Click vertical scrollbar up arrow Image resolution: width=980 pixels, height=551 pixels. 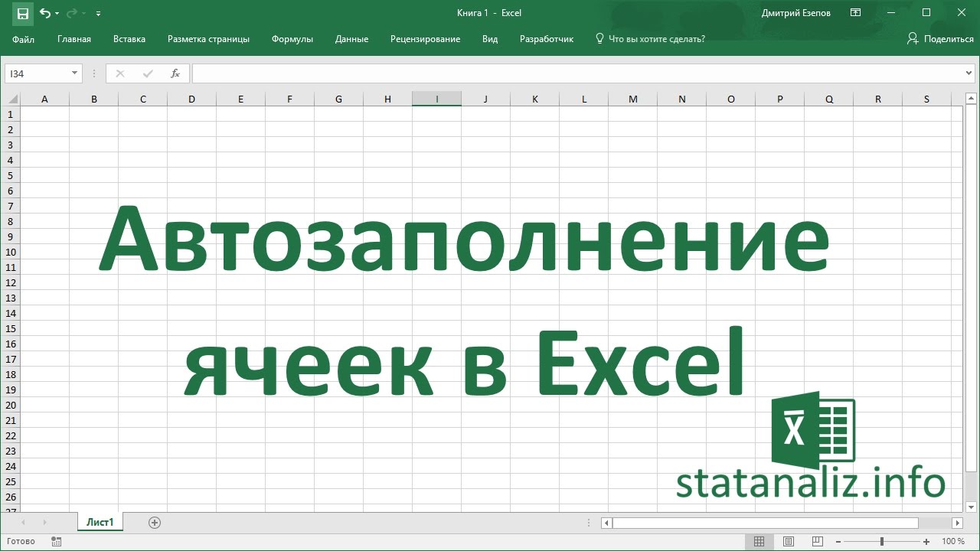[971, 99]
